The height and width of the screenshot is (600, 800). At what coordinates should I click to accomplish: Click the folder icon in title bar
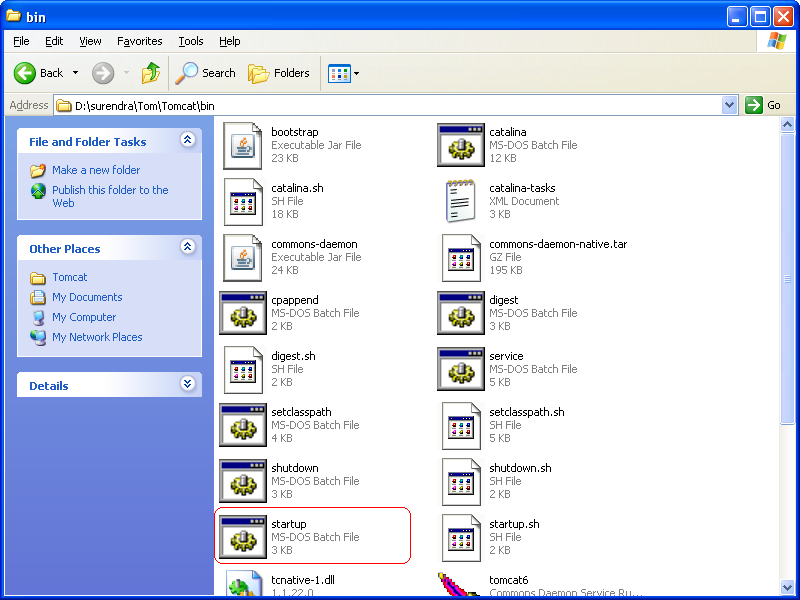click(x=13, y=16)
